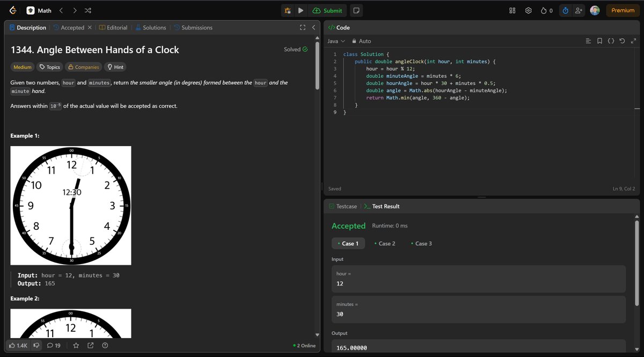Open the Java language dropdown
Screen dimensions: 644x357
tap(336, 41)
